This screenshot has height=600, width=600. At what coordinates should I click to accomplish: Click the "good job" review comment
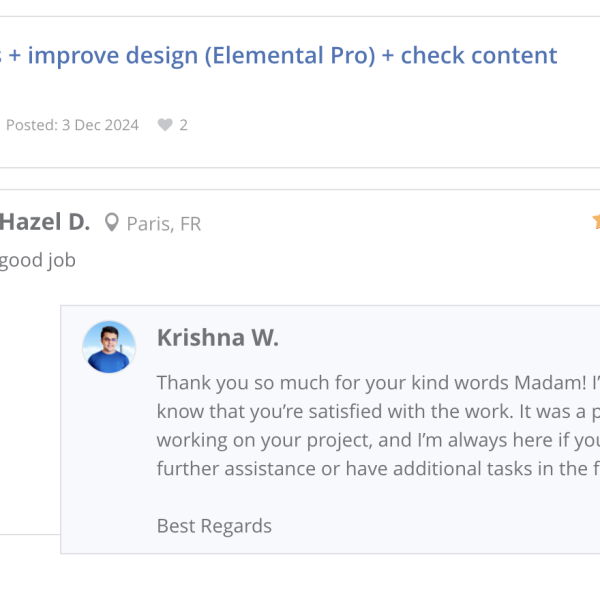[x=38, y=261]
